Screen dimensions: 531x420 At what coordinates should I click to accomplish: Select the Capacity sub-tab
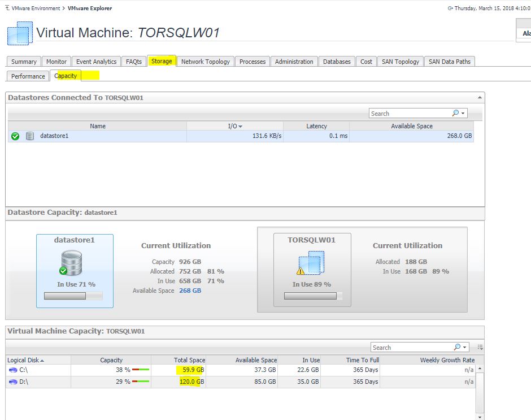[x=66, y=76]
